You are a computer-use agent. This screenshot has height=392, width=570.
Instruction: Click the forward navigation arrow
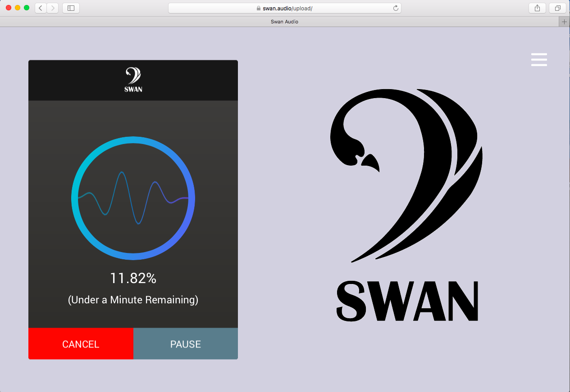(52, 8)
